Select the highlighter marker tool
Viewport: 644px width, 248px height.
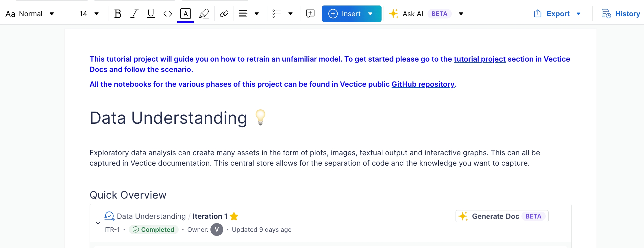pyautogui.click(x=204, y=14)
